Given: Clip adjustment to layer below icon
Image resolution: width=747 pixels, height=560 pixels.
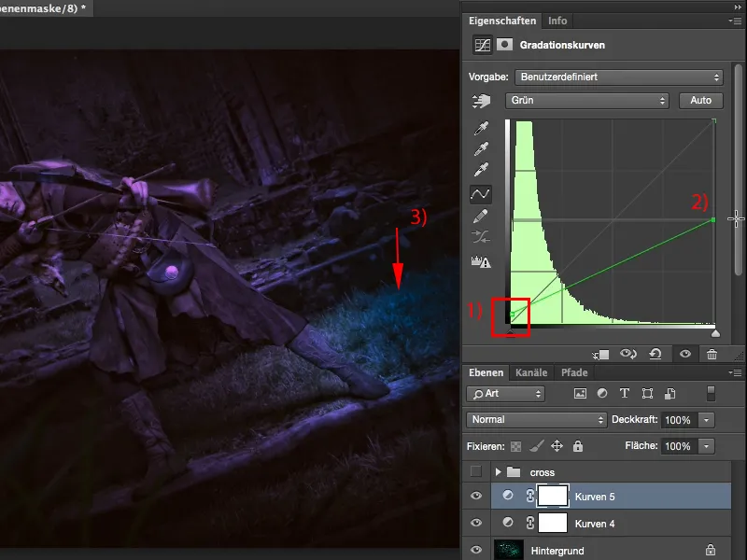Looking at the screenshot, I should 600,355.
